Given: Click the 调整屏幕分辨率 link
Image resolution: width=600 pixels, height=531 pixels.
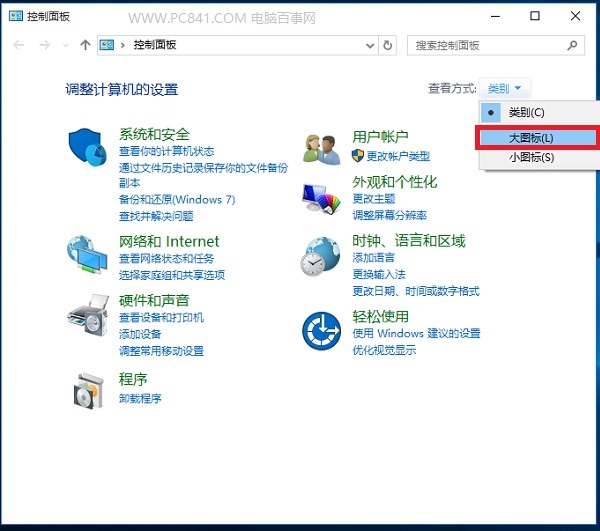Looking at the screenshot, I should coord(390,215).
